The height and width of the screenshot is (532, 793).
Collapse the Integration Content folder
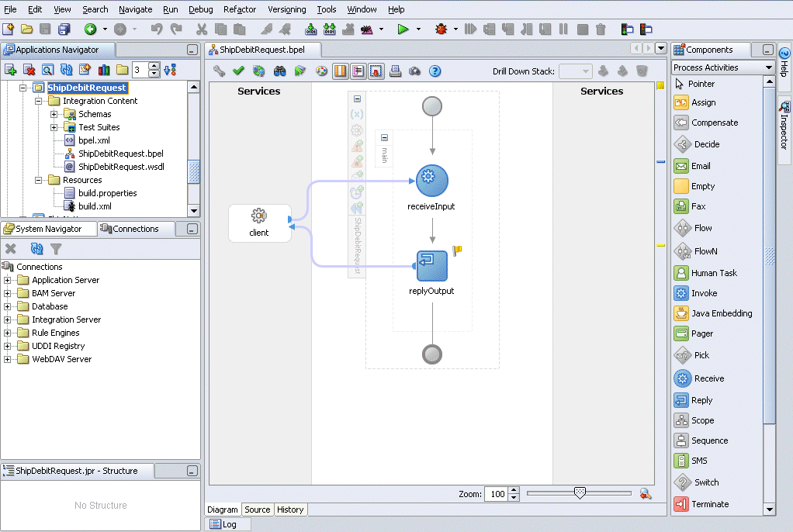point(38,101)
